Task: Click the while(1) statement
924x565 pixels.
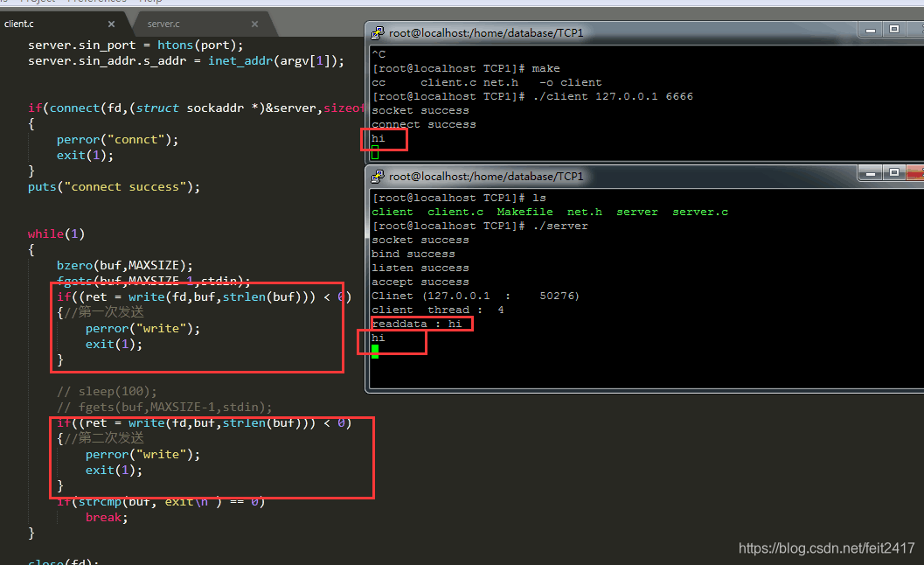Action: [56, 234]
